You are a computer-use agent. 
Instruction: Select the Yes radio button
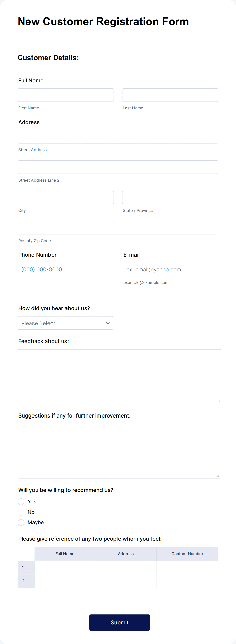tap(21, 501)
